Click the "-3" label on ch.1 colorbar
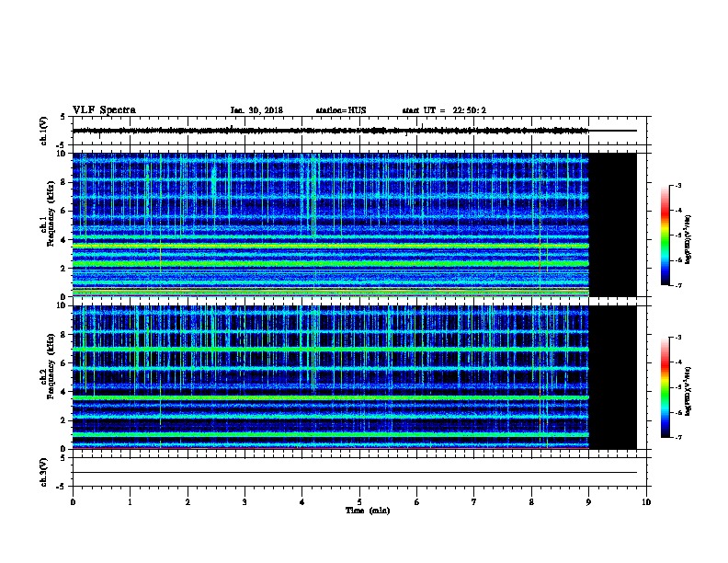 677,185
